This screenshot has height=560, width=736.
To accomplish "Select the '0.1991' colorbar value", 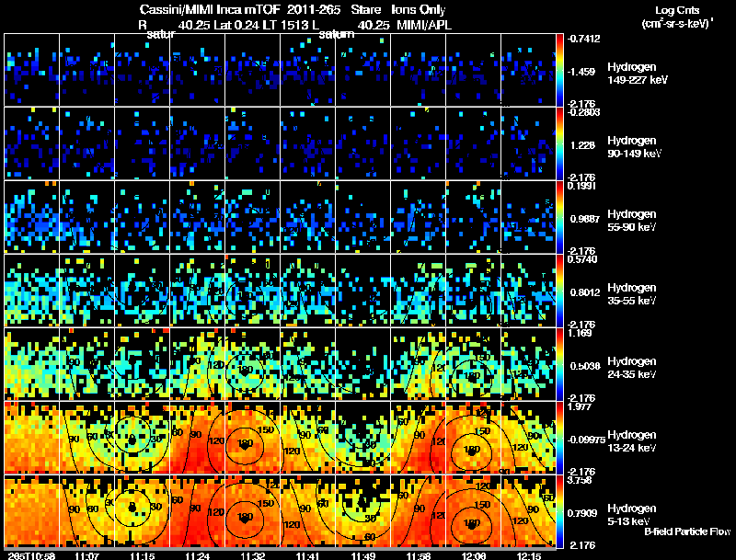I will [582, 186].
